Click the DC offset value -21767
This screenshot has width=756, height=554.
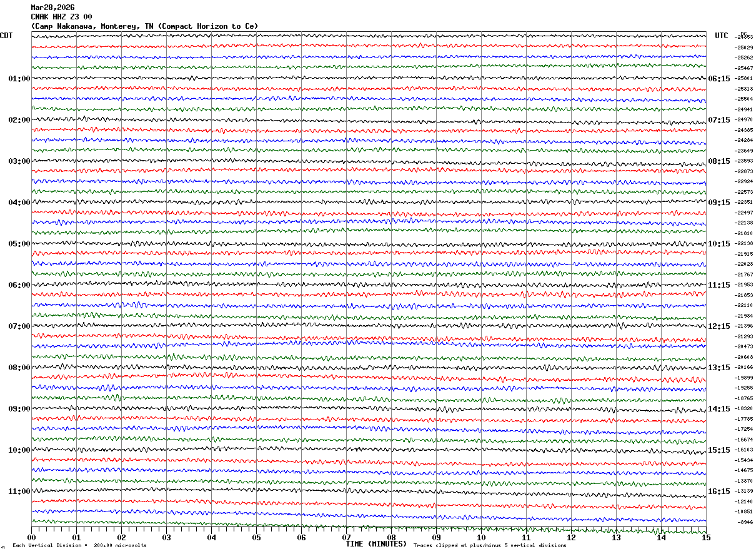744,274
